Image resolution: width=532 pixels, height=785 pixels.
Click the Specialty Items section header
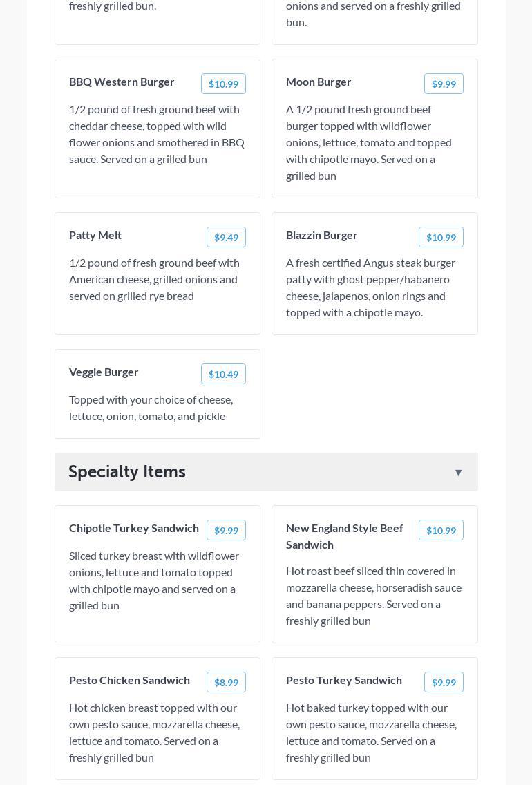pos(127,472)
